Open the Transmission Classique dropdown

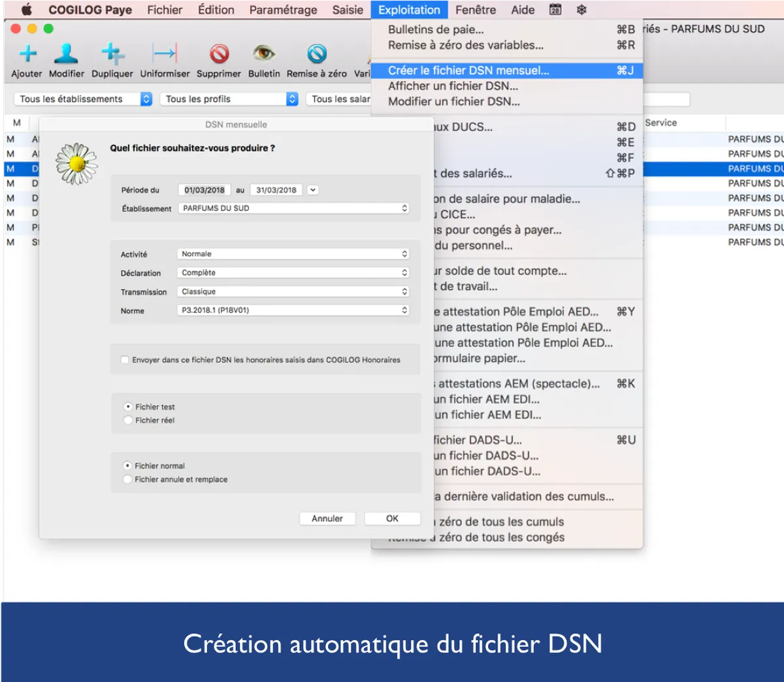pyautogui.click(x=295, y=291)
